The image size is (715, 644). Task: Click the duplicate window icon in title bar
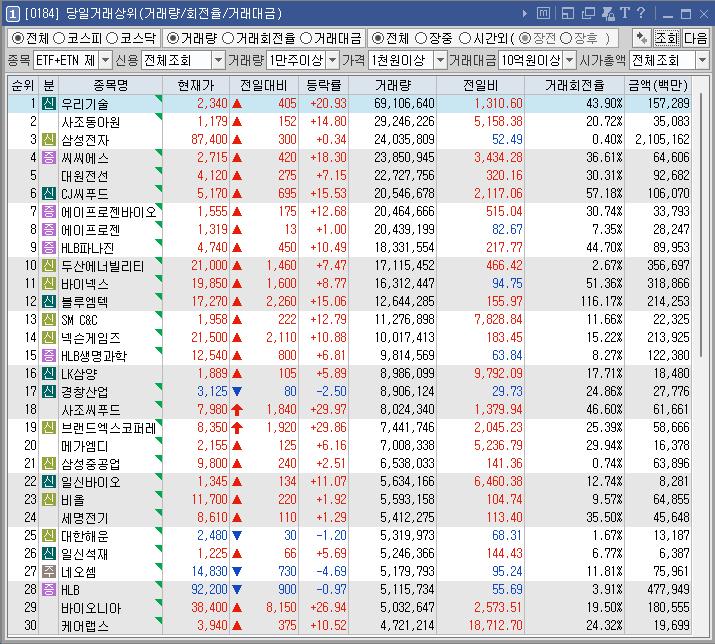point(588,14)
